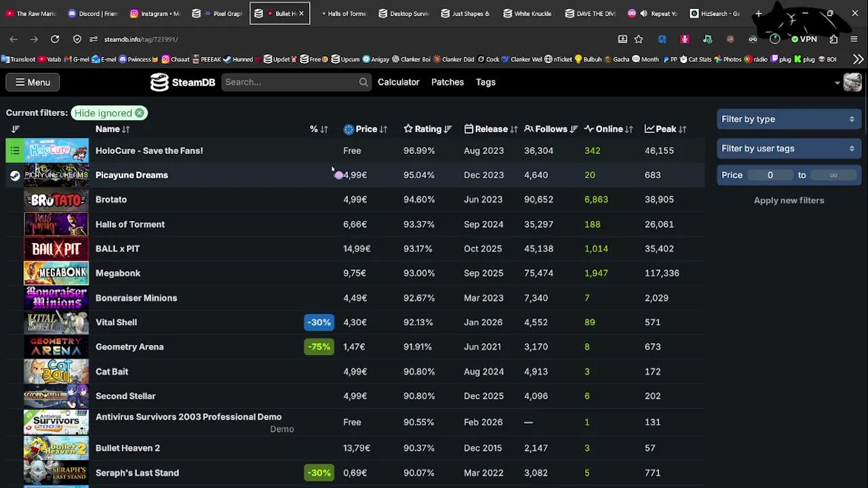Screen dimensions: 868x488
Task: Open the BALL x PIT thumbnail
Action: [x=56, y=249]
